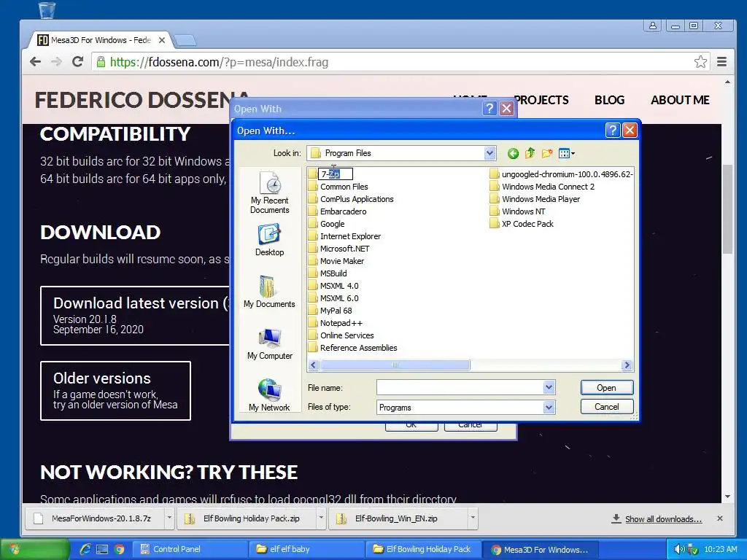Launch Internet Explorer from quick launch
Image resolution: width=747 pixels, height=560 pixels.
pos(86,549)
